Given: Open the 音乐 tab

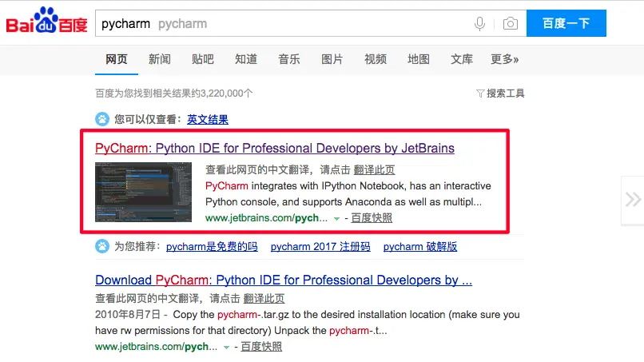Looking at the screenshot, I should point(289,60).
